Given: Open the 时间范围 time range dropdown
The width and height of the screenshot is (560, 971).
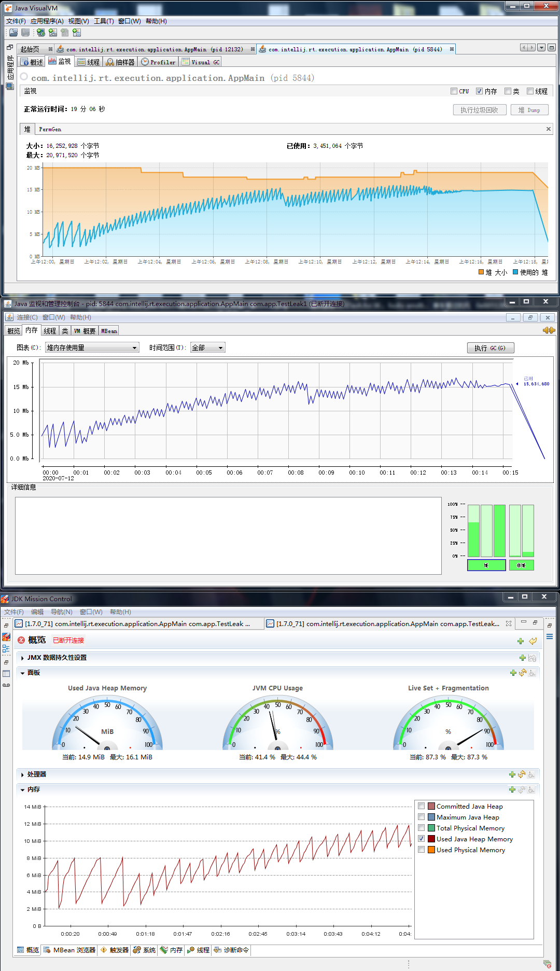Looking at the screenshot, I should (x=207, y=348).
